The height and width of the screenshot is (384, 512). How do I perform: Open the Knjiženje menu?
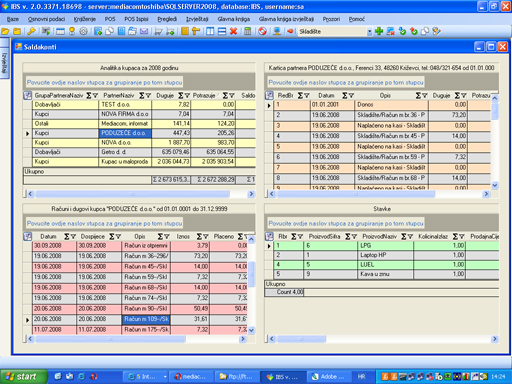coord(85,19)
